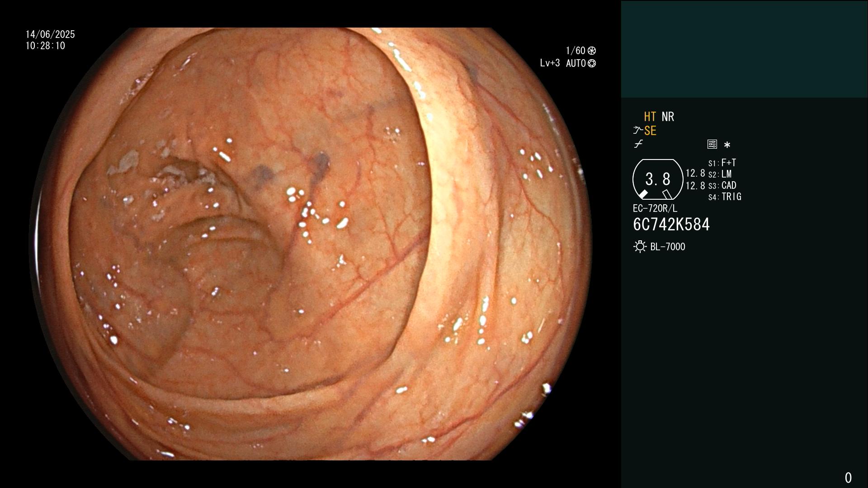Click the SE enhancement label
This screenshot has height=488, width=868.
[x=650, y=131]
